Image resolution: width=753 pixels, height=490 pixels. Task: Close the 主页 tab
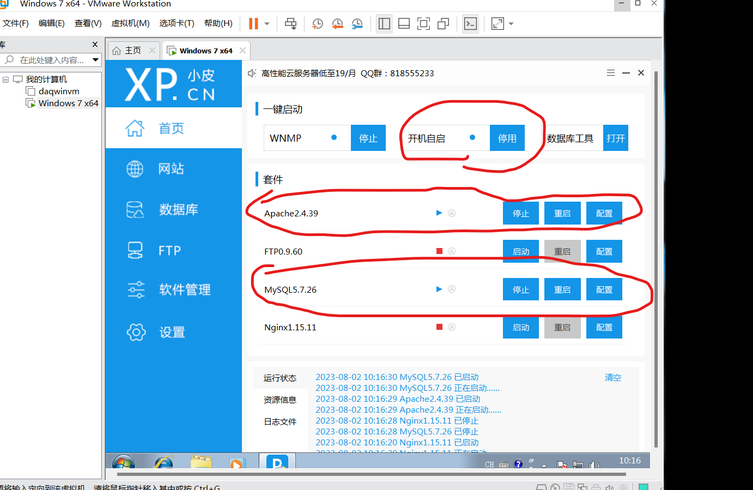click(x=152, y=50)
